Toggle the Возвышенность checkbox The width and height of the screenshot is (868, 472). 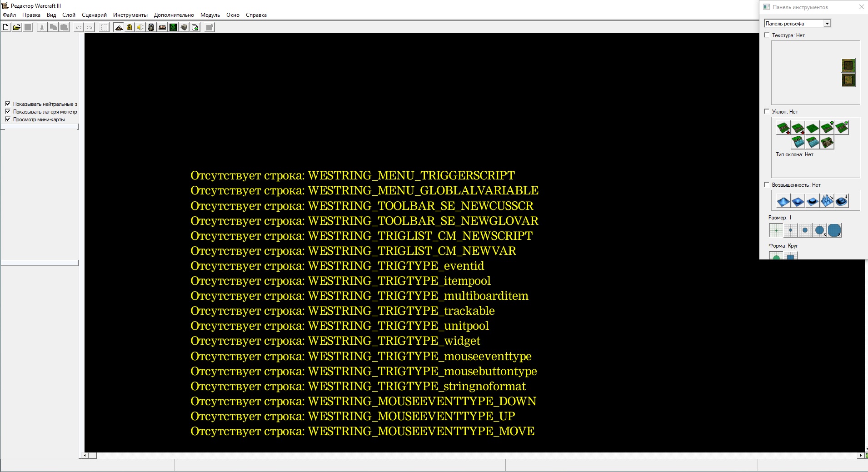767,184
